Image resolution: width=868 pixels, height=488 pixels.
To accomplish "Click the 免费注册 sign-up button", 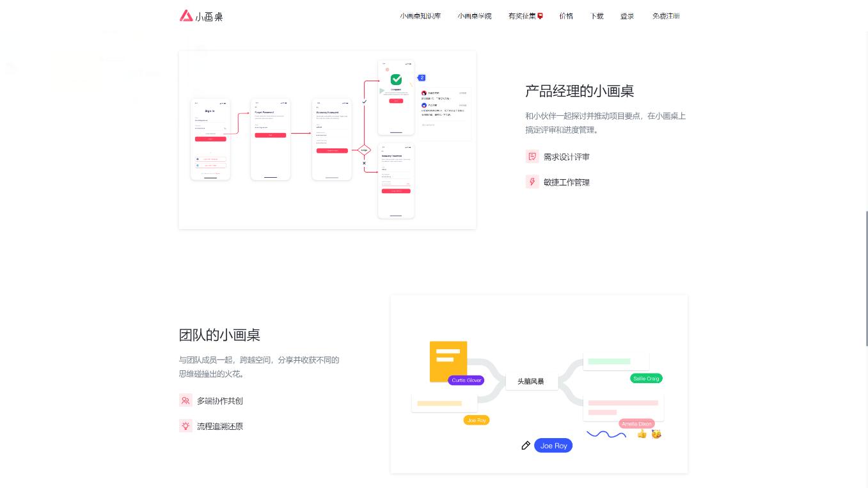I will click(x=666, y=16).
